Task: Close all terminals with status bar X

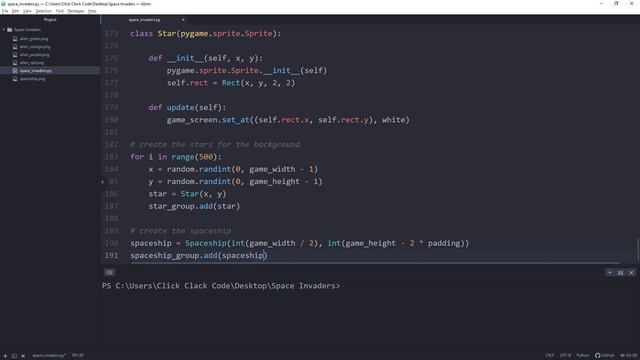Action: 23,356
